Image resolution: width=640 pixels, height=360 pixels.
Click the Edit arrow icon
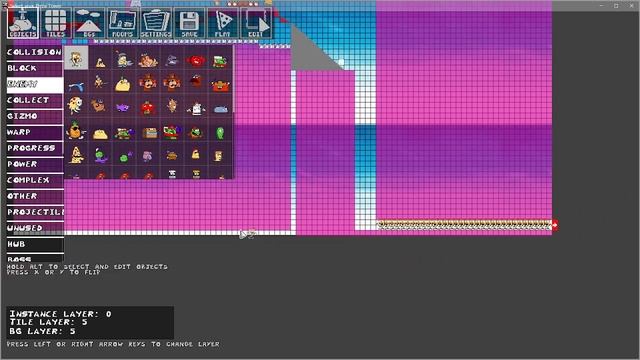[x=256, y=23]
